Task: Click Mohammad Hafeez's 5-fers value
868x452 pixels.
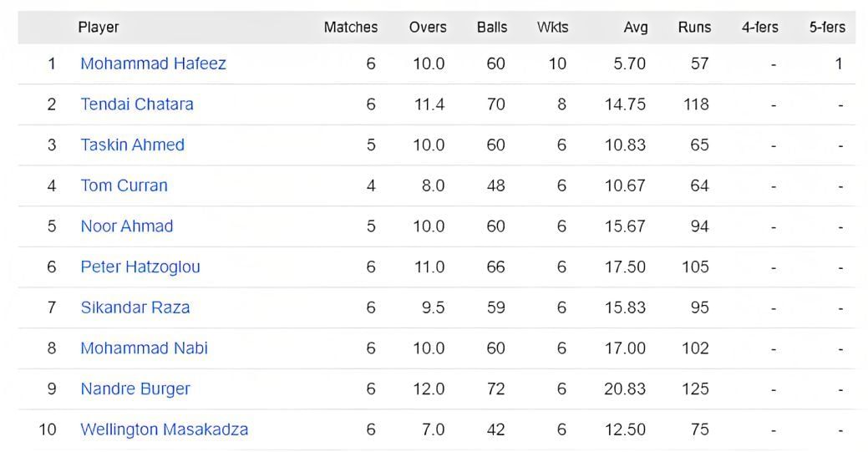Action: click(838, 63)
